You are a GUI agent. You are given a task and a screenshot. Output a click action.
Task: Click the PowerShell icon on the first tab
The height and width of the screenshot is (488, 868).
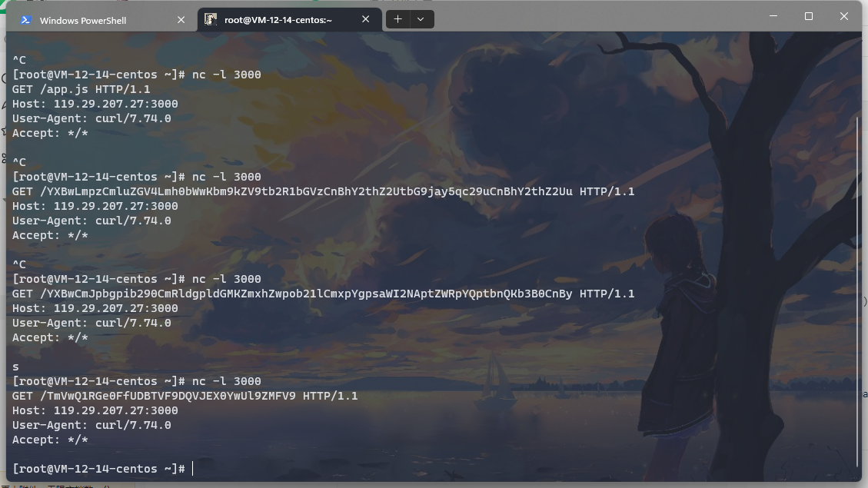click(x=25, y=19)
